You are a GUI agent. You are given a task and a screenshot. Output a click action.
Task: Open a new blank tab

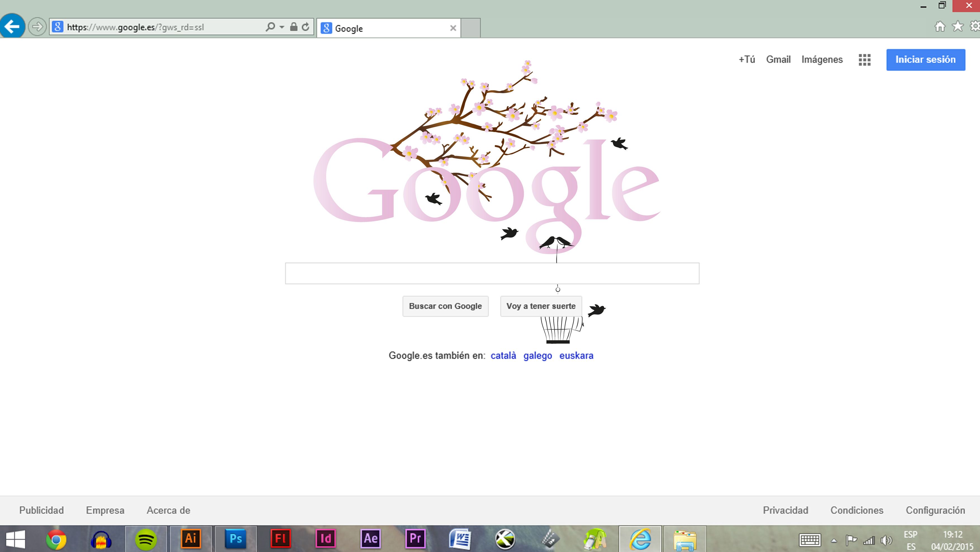tap(471, 28)
